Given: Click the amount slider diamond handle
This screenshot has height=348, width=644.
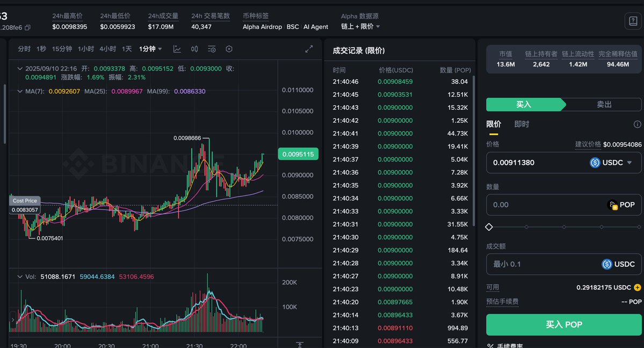Looking at the screenshot, I should point(489,227).
